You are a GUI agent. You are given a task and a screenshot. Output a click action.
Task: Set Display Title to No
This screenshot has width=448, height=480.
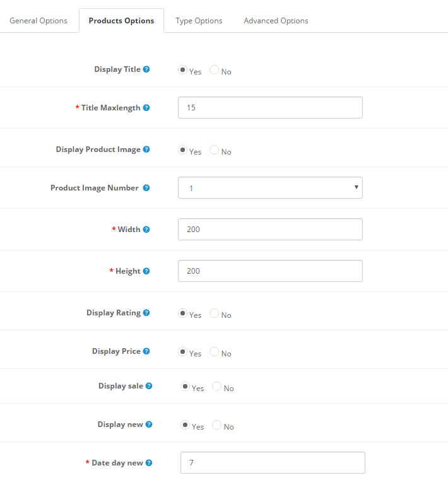pyautogui.click(x=215, y=70)
